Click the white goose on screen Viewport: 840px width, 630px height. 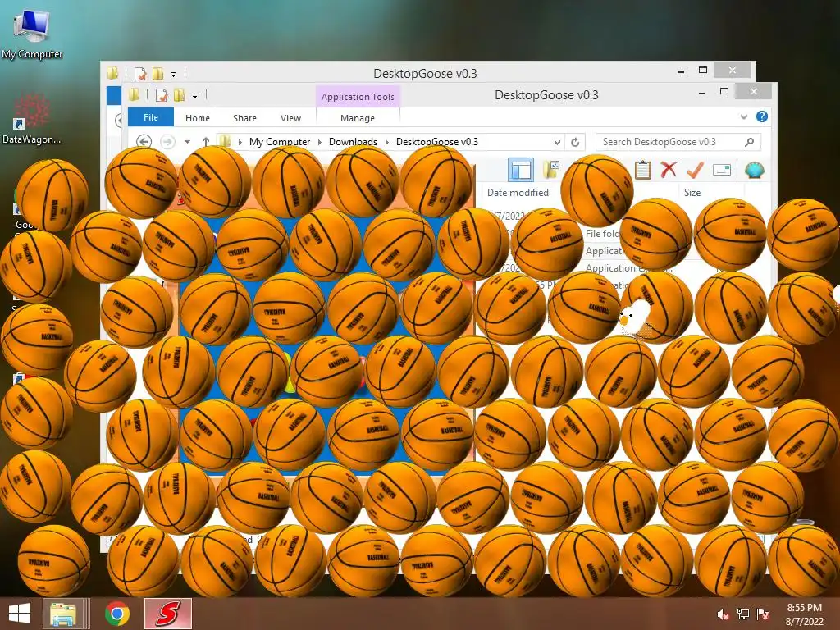coord(636,315)
